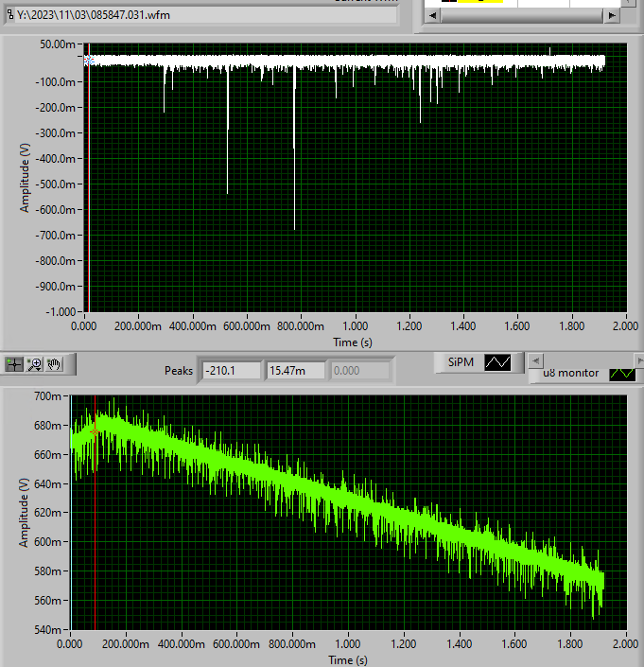Click lower graph Y-axis label 700m
Viewport: 644px width, 667px height.
47,396
